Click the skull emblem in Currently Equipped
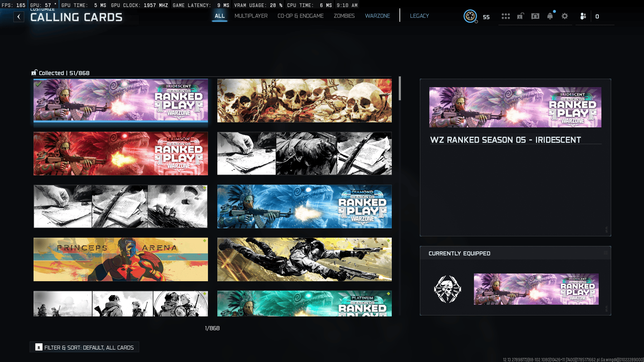Screen dimensions: 644x362 point(447,289)
